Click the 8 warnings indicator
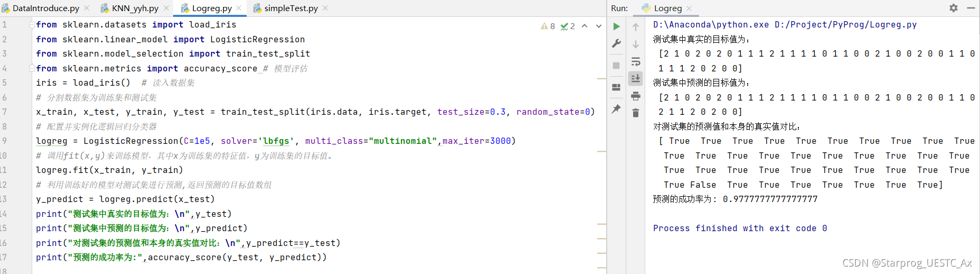This screenshot has height=274, width=980. 548,26
